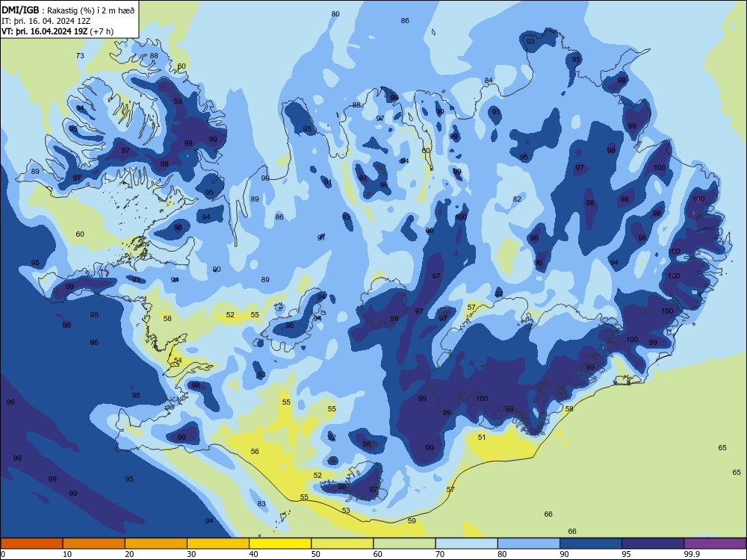Click the map value '84'

489,81
